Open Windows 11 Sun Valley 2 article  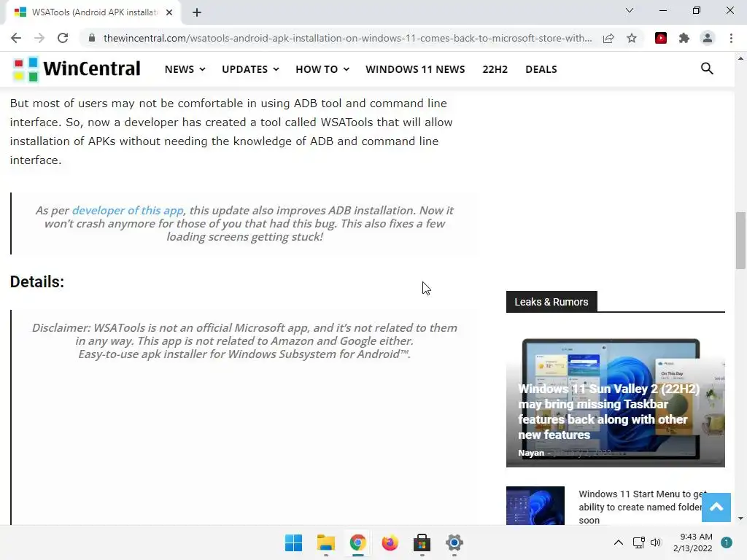pyautogui.click(x=608, y=411)
